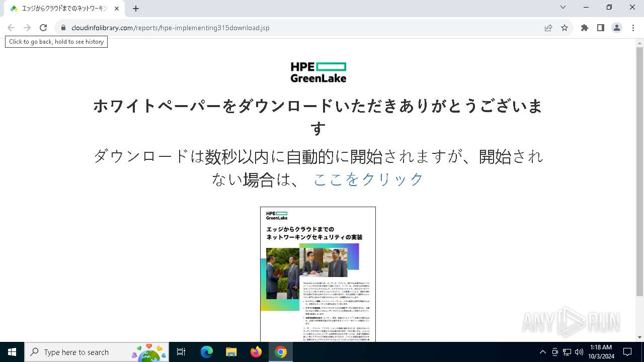View site info via the padlock icon
Screen dimensions: 644x362
click(63, 28)
